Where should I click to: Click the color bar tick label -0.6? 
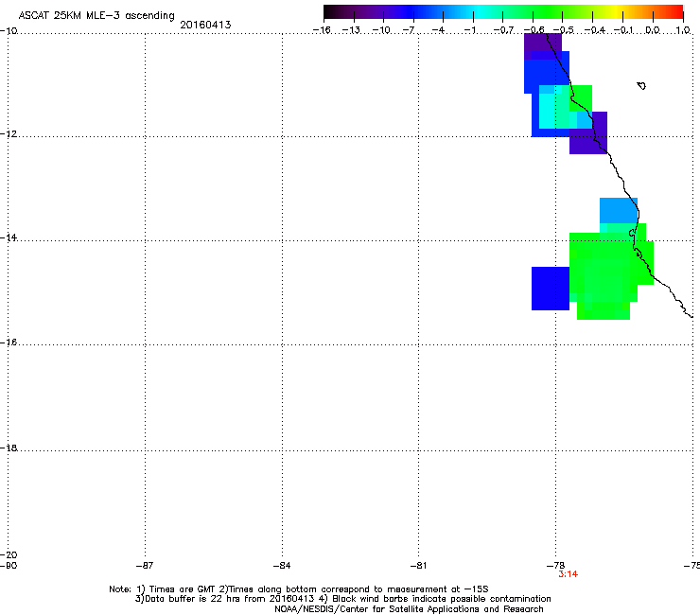[x=534, y=30]
